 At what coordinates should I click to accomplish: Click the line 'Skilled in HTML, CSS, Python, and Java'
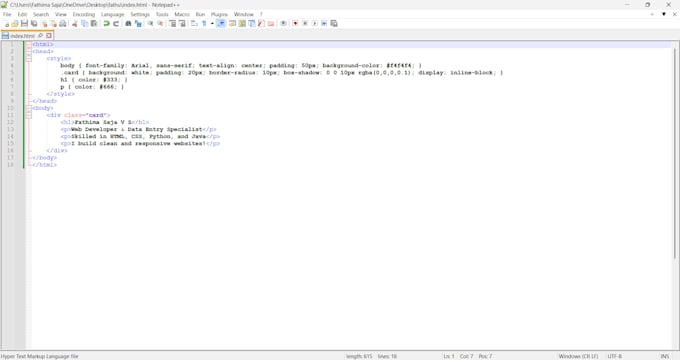(138, 136)
